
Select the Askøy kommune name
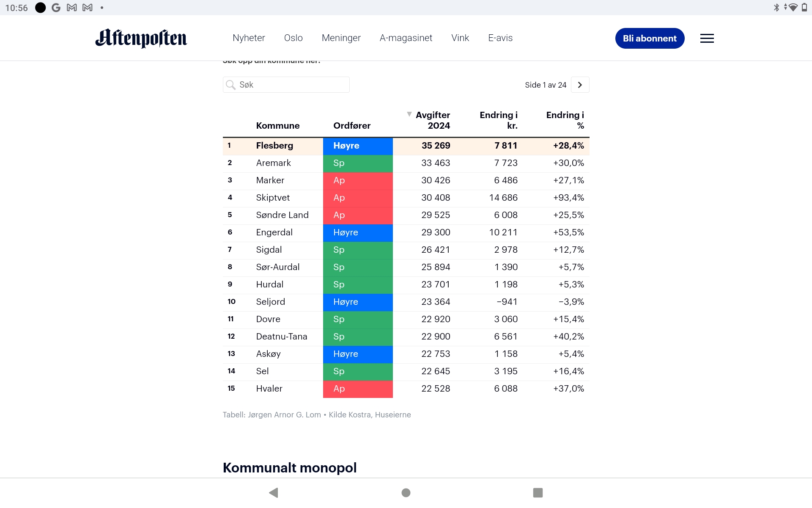pyautogui.click(x=268, y=354)
